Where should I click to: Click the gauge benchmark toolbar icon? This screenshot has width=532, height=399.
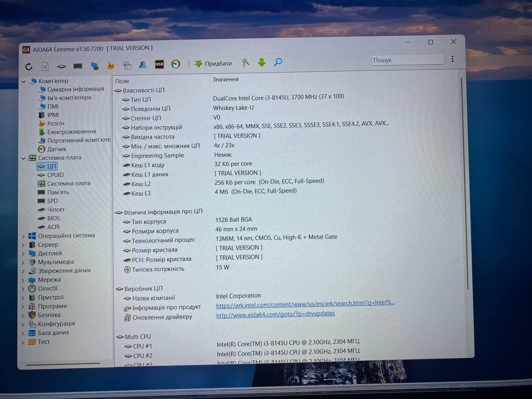click(176, 64)
